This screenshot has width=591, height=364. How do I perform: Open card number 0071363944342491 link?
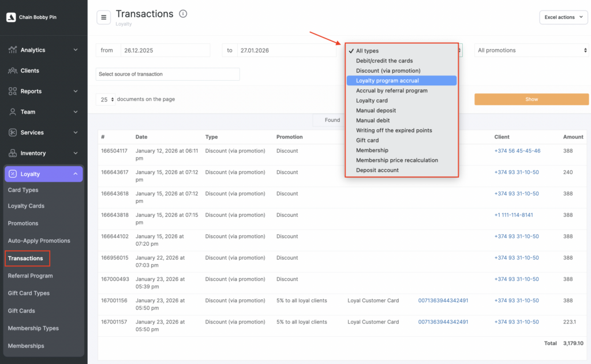(443, 301)
